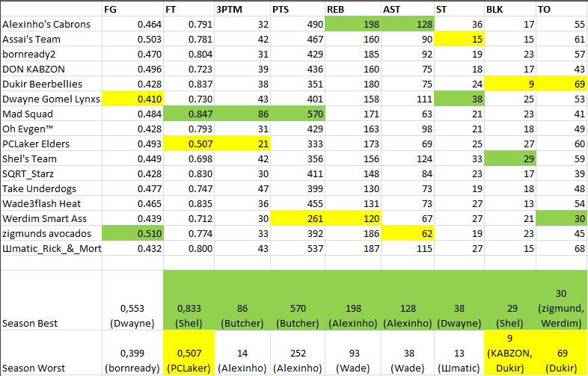
Task: Click the Season Worst 93 (Wade) cell
Action: point(353,353)
